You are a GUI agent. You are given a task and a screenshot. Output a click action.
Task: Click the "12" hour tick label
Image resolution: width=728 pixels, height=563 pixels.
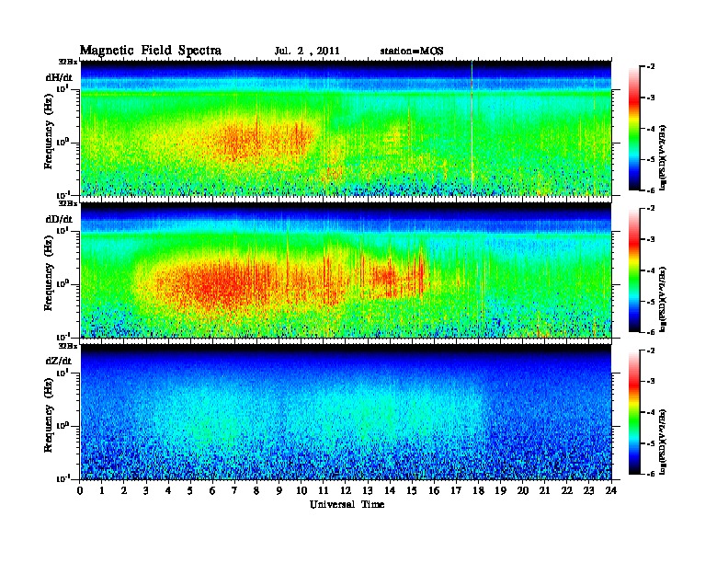point(346,490)
